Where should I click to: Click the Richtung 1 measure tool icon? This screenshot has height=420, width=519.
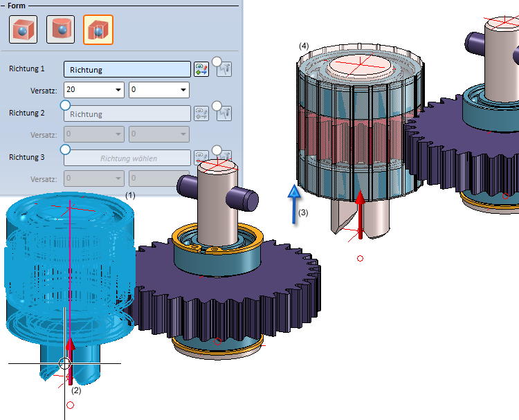click(x=224, y=69)
